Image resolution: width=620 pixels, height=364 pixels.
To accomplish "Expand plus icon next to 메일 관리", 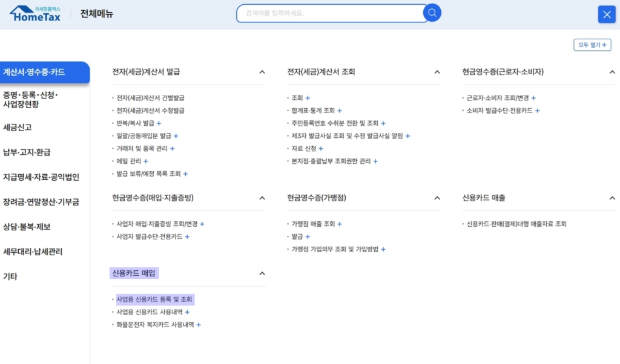I will [146, 161].
